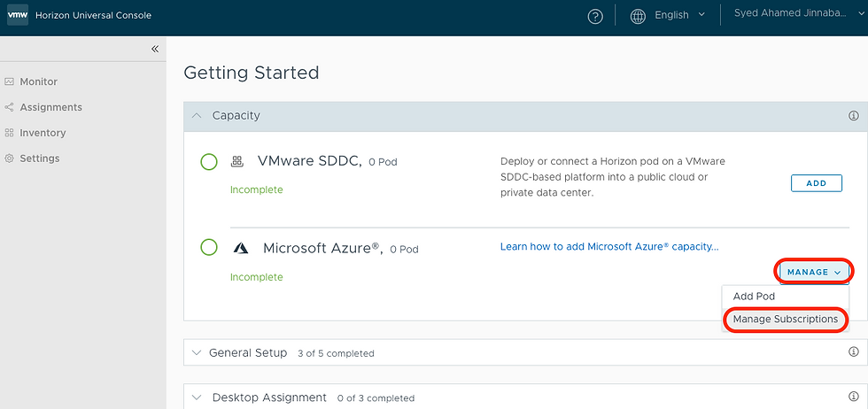868x409 pixels.
Task: Open Monitor in the sidebar
Action: pyautogui.click(x=39, y=82)
